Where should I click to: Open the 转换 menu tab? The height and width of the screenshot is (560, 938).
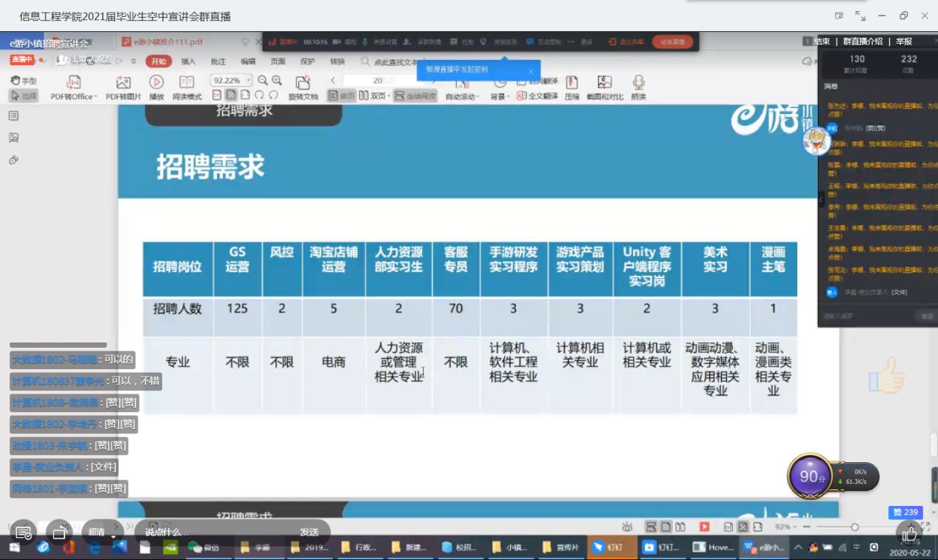click(x=338, y=61)
